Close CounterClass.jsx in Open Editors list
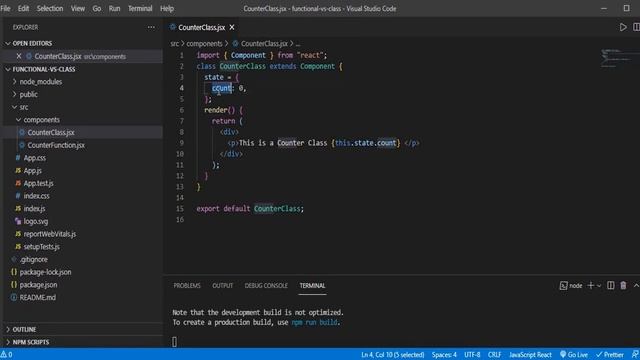640x360 pixels. coord(19,56)
